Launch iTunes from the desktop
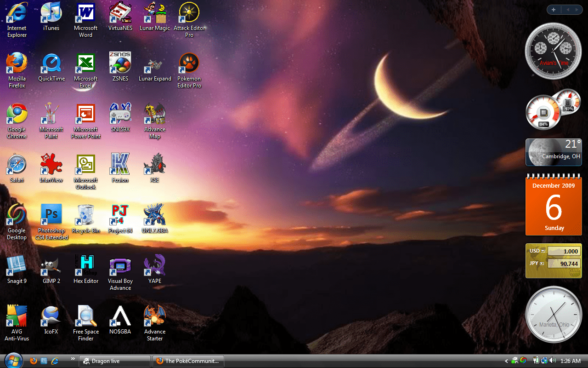 point(51,17)
